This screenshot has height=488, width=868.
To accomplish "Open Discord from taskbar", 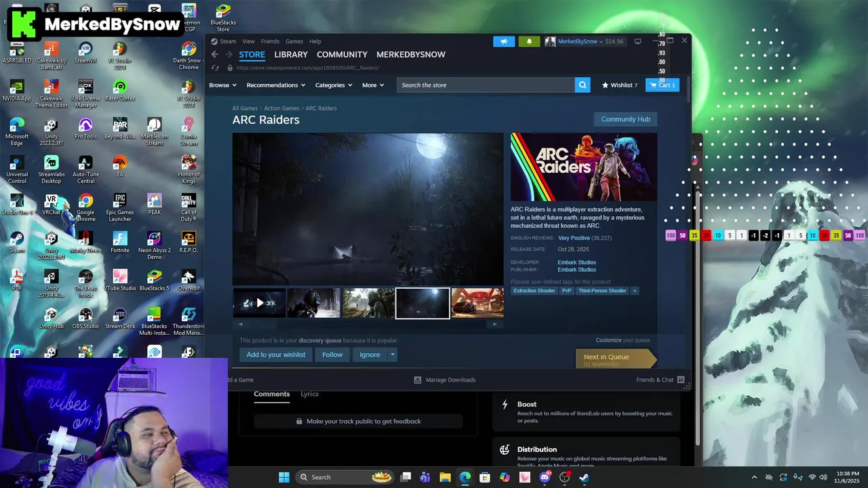I will click(x=545, y=477).
